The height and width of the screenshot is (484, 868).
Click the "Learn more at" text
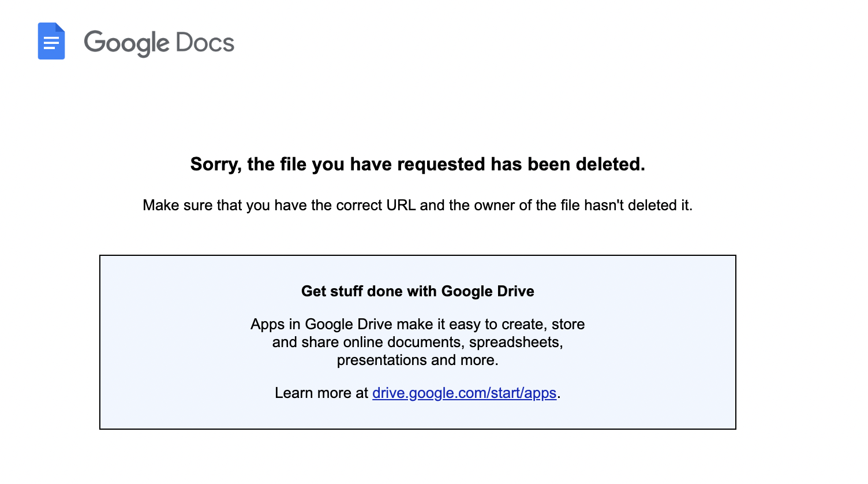click(321, 393)
